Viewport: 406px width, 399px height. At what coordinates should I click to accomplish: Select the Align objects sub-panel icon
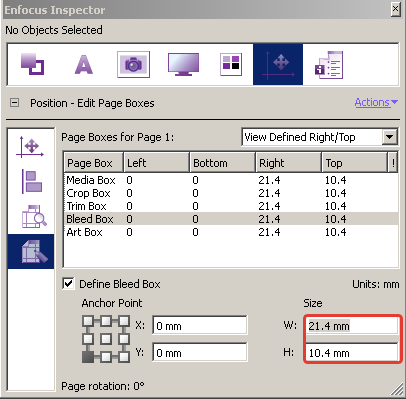point(32,182)
